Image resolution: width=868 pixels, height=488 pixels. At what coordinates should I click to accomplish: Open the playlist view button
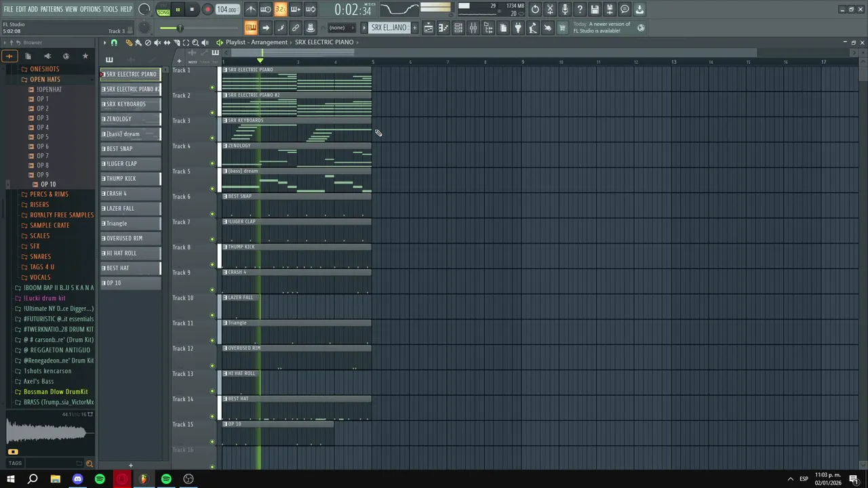click(429, 28)
